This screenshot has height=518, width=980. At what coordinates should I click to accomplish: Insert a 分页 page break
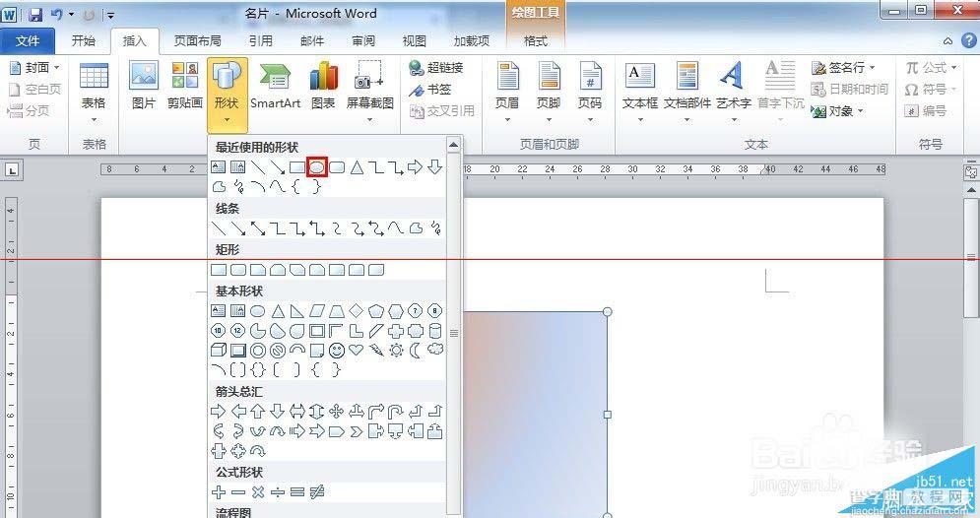point(29,111)
